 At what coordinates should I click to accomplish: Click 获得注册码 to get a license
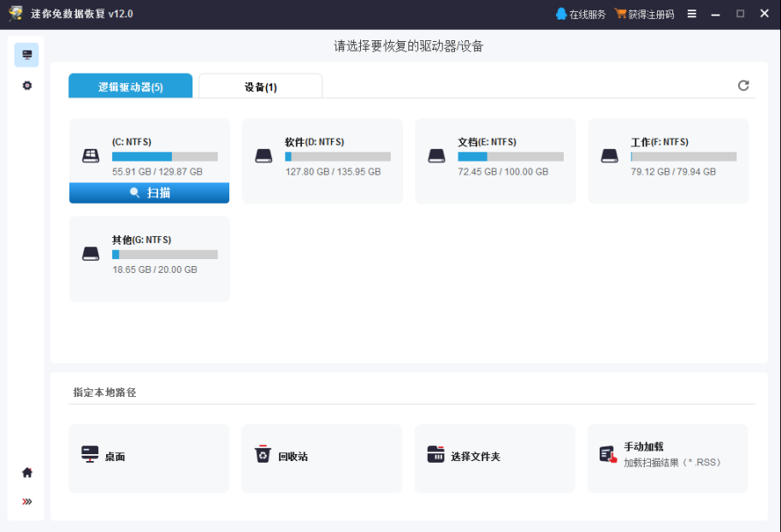(x=651, y=15)
